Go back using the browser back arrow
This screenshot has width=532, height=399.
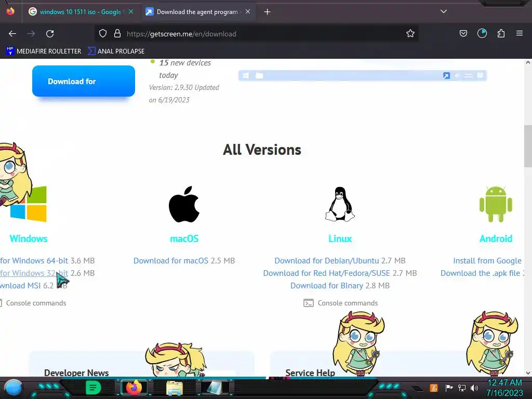click(x=12, y=34)
